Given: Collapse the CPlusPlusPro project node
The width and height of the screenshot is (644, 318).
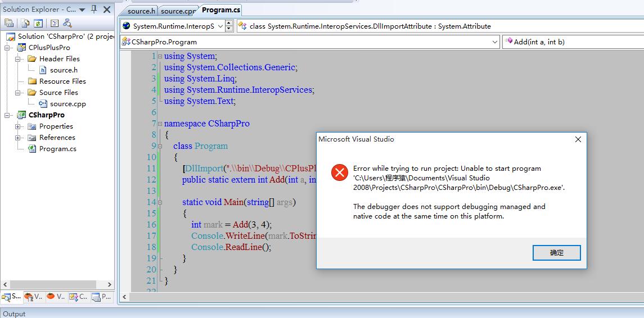Looking at the screenshot, I should [7, 48].
